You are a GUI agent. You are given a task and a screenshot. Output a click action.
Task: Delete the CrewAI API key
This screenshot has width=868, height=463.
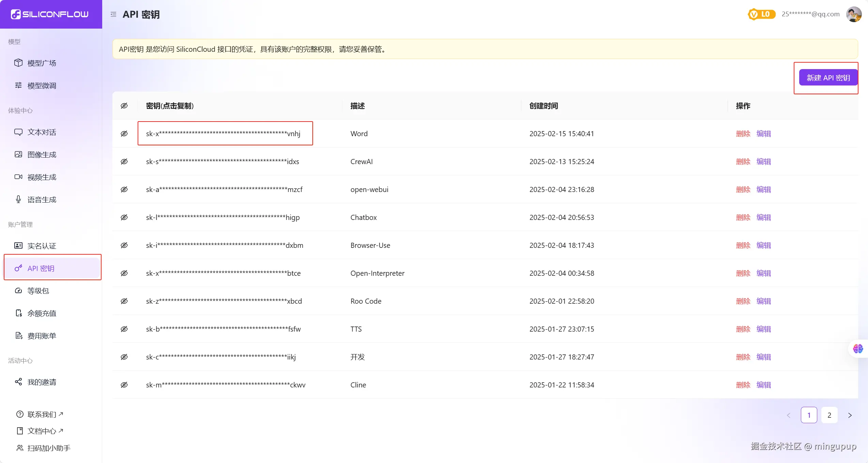point(743,162)
